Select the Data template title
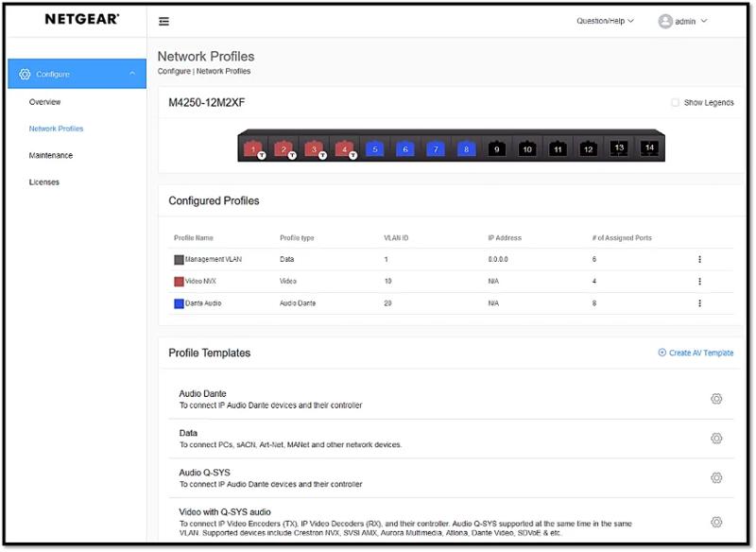The height and width of the screenshot is (552, 756). 188,433
